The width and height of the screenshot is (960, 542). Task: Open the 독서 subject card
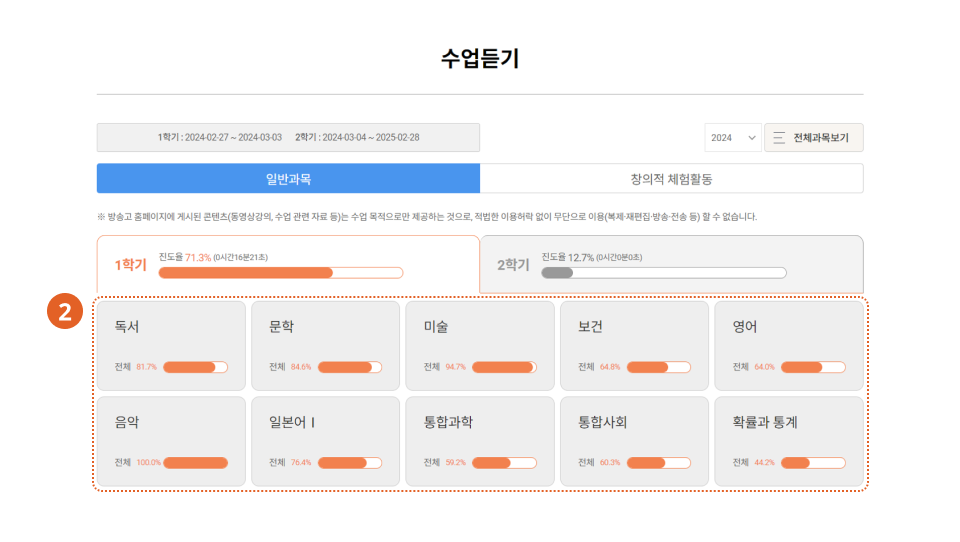coord(171,346)
